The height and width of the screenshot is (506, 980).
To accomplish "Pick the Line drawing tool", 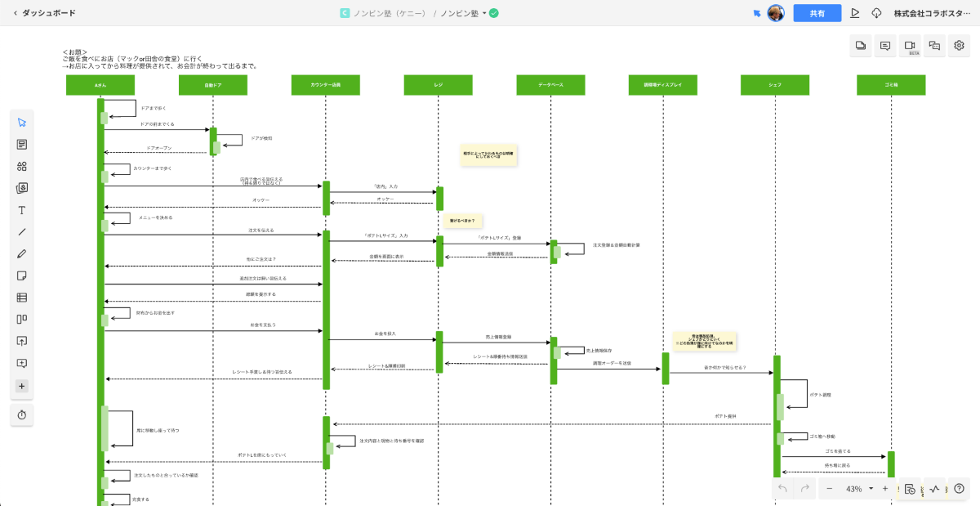I will coord(22,232).
